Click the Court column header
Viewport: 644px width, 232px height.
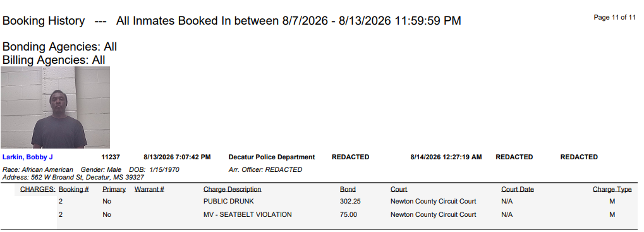click(399, 189)
